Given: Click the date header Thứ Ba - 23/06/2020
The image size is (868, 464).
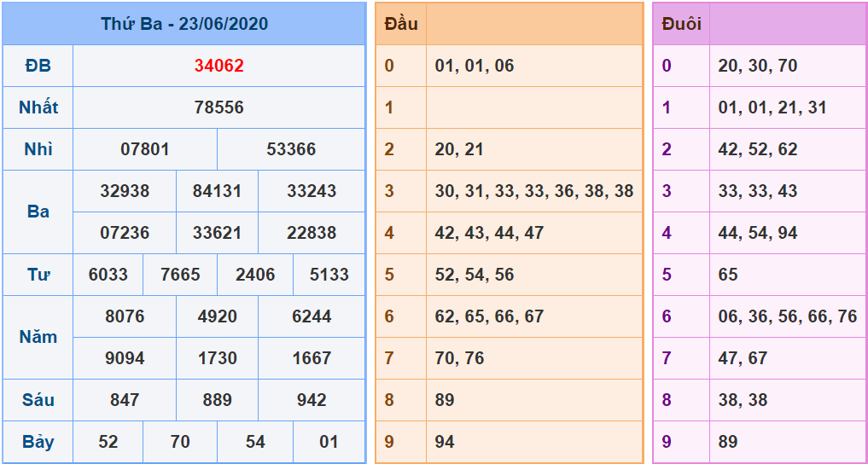Looking at the screenshot, I should [x=184, y=24].
